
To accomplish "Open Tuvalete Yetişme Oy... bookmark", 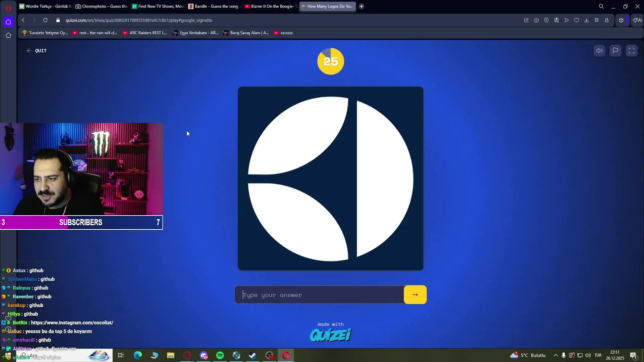I will [x=45, y=33].
